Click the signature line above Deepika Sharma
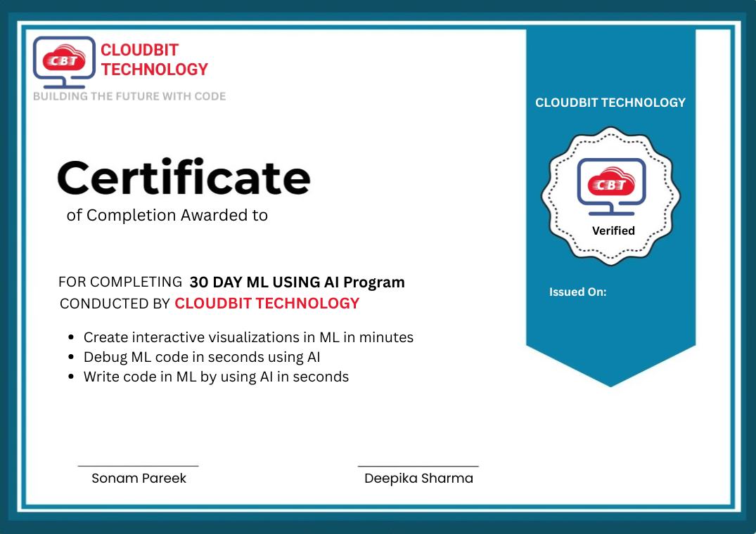756x534 pixels. coord(418,465)
